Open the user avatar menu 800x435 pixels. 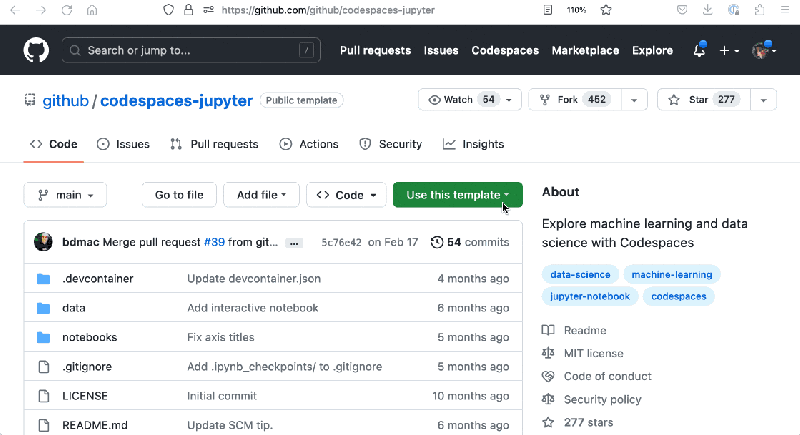(763, 50)
